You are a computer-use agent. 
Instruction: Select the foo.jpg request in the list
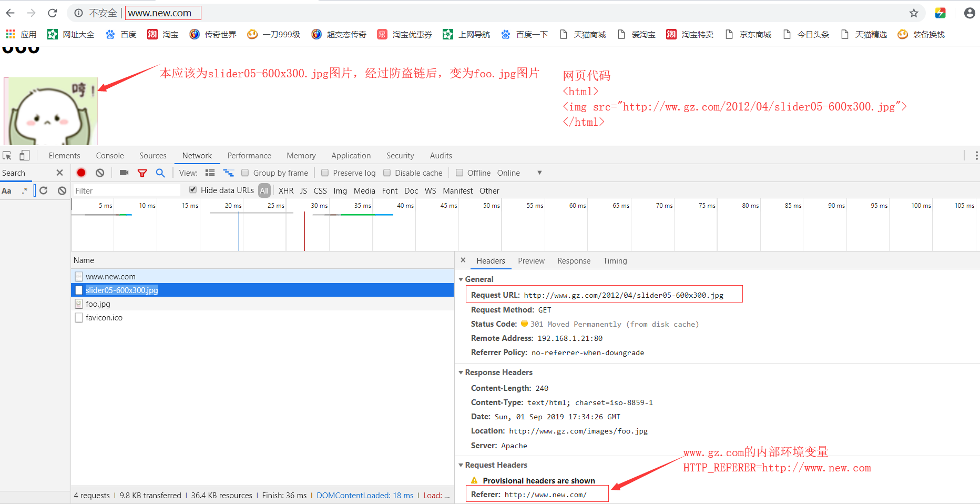pos(98,304)
